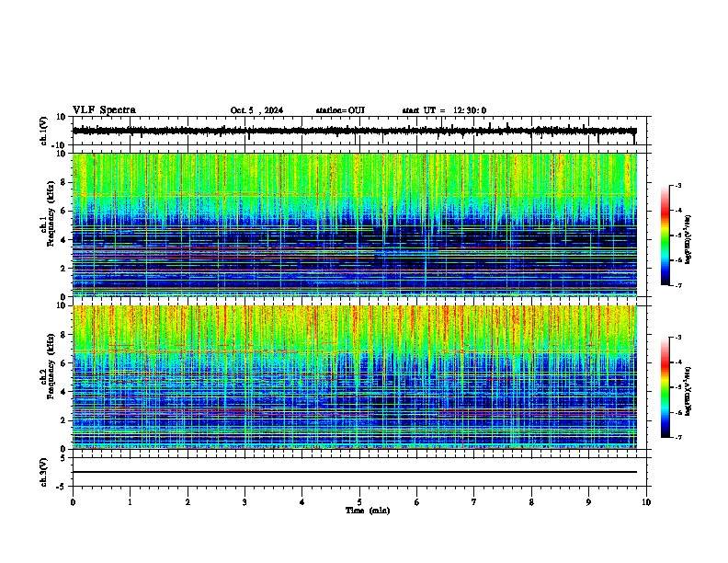Click the "VLF Spectra" title text
Screen dimensions: 728x563
pyautogui.click(x=104, y=110)
